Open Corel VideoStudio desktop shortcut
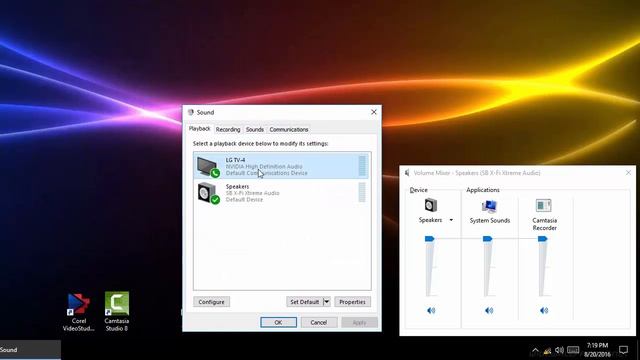Viewport: 640px width, 360px height. click(78, 312)
